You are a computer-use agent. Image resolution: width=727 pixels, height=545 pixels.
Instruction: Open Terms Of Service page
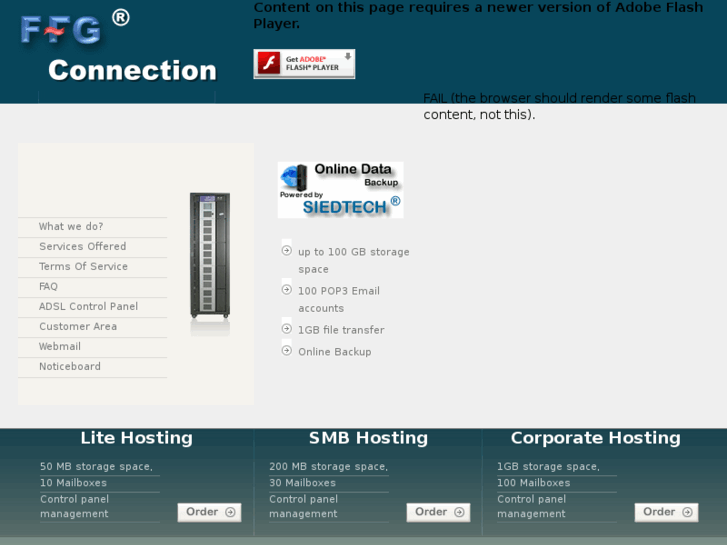83,266
